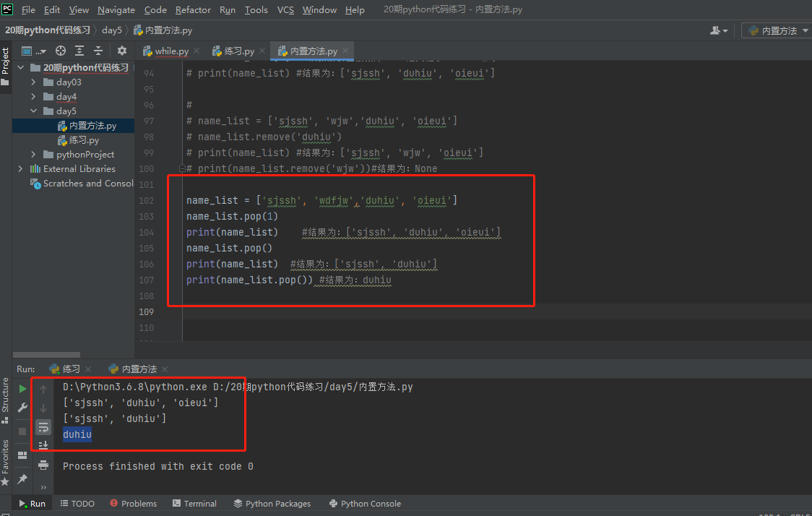Open the Python Packages tool window

coord(272,504)
